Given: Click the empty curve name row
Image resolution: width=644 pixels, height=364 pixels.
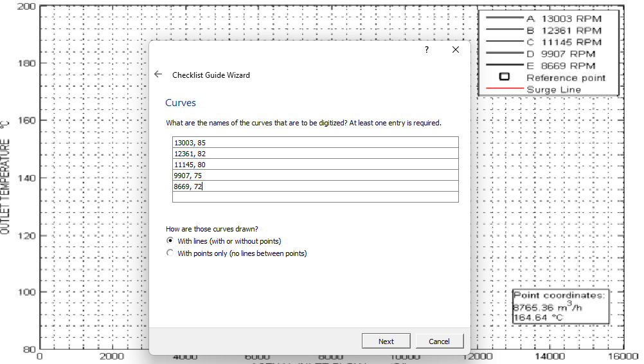Looking at the screenshot, I should [x=316, y=197].
